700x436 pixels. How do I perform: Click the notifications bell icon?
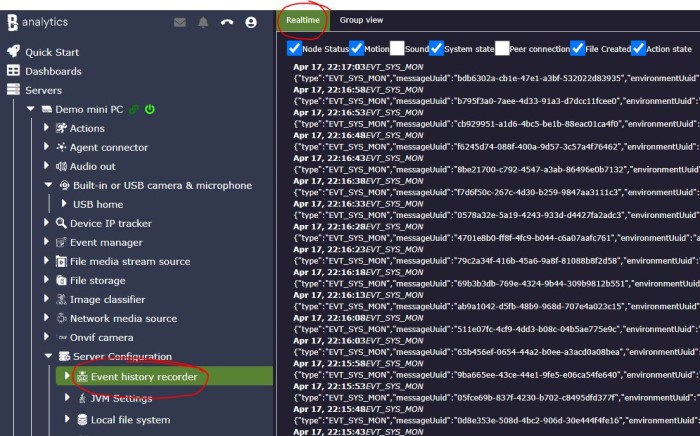(204, 21)
